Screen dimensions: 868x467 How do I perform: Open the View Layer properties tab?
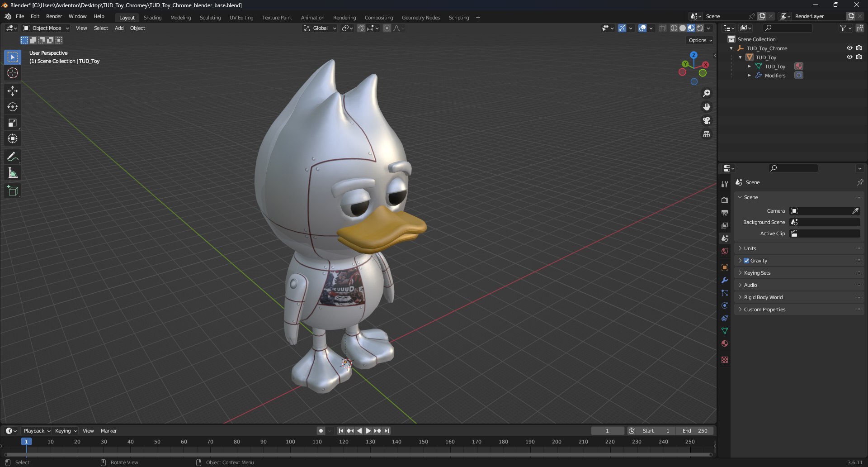click(x=725, y=225)
